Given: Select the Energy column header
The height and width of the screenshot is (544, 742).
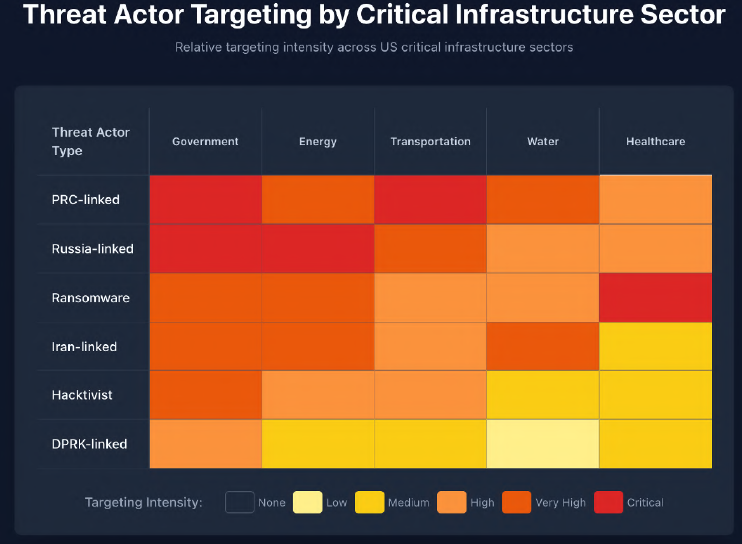Looking at the screenshot, I should click(318, 142).
